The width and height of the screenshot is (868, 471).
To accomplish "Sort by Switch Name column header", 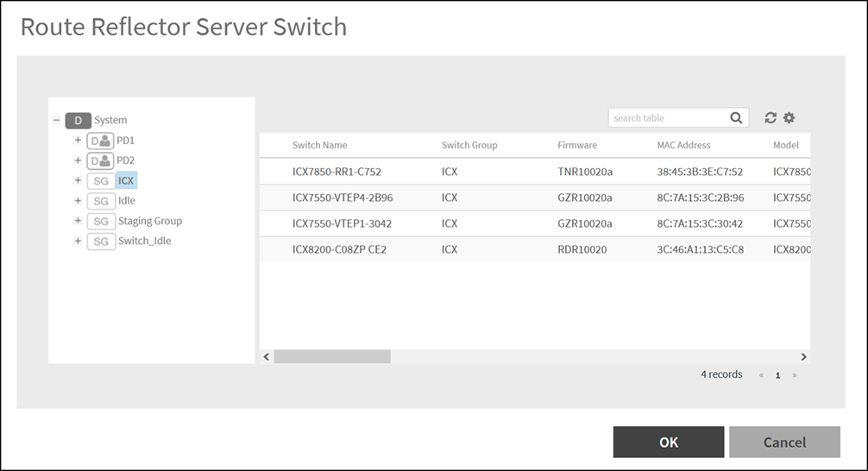I will coord(319,145).
